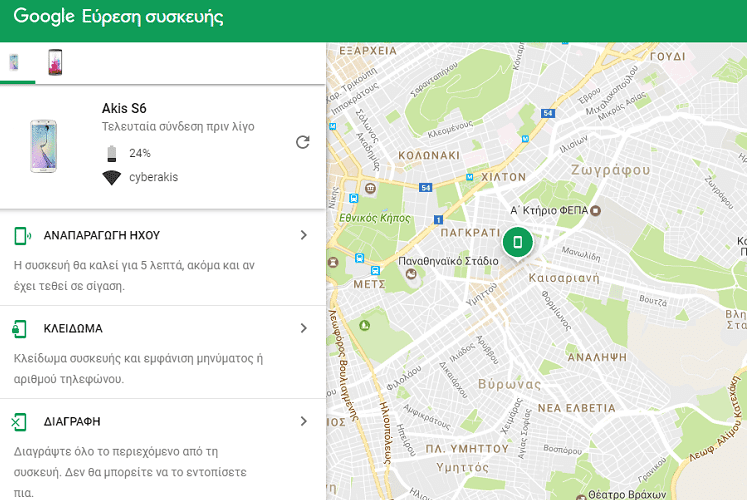Click the ΑΝΑΛΗΨΗ map label
747x500 pixels.
click(x=597, y=357)
